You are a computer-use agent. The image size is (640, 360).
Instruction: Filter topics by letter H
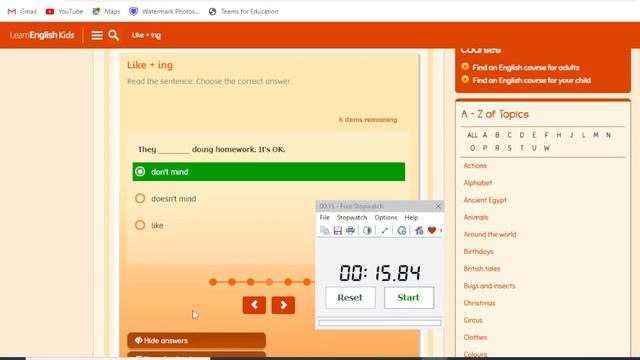(x=559, y=135)
